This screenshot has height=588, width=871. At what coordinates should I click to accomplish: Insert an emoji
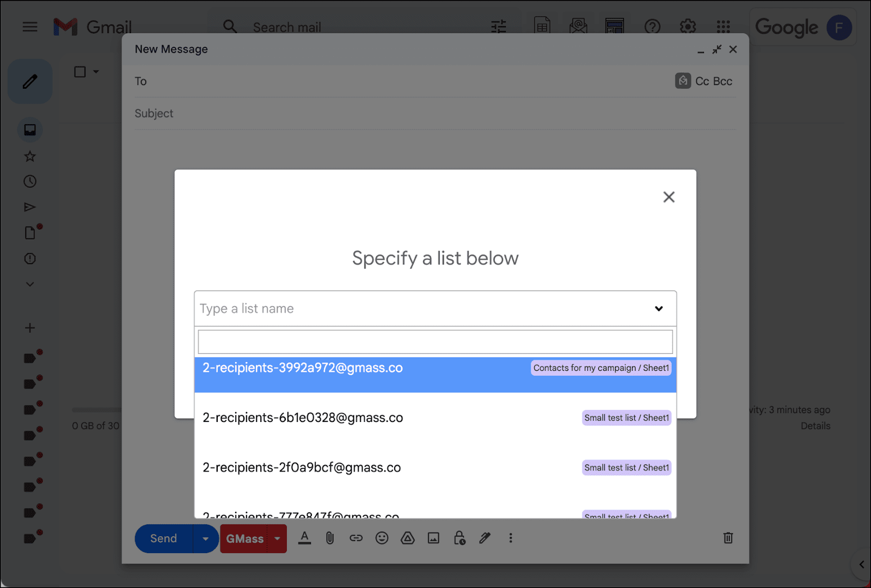tap(382, 538)
